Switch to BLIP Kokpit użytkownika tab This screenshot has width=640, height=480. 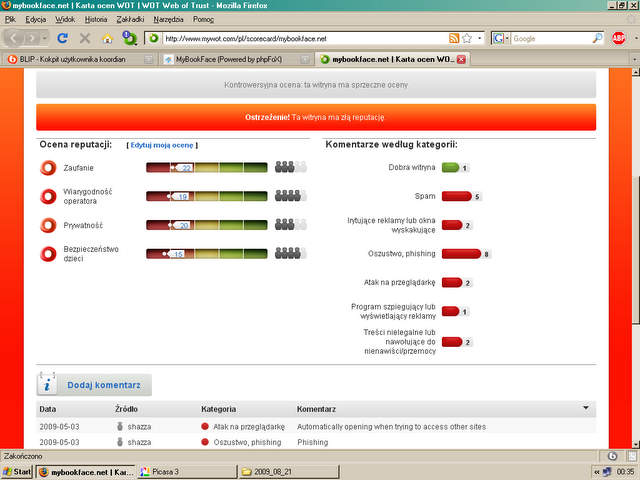[80, 60]
